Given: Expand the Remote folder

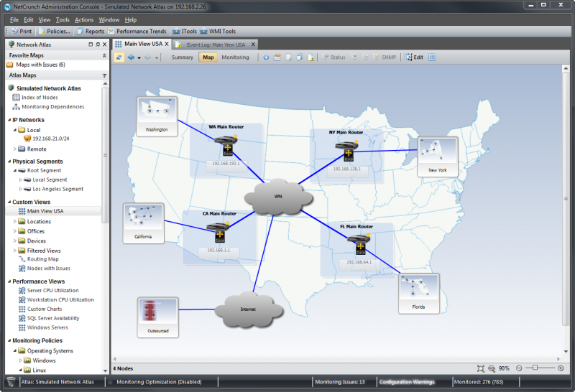Looking at the screenshot, I should pos(15,149).
